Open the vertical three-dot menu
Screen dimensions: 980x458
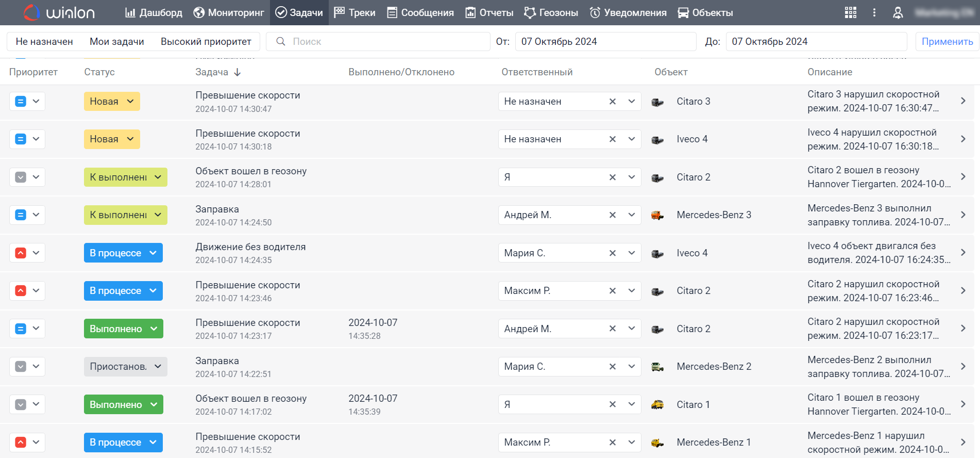874,12
